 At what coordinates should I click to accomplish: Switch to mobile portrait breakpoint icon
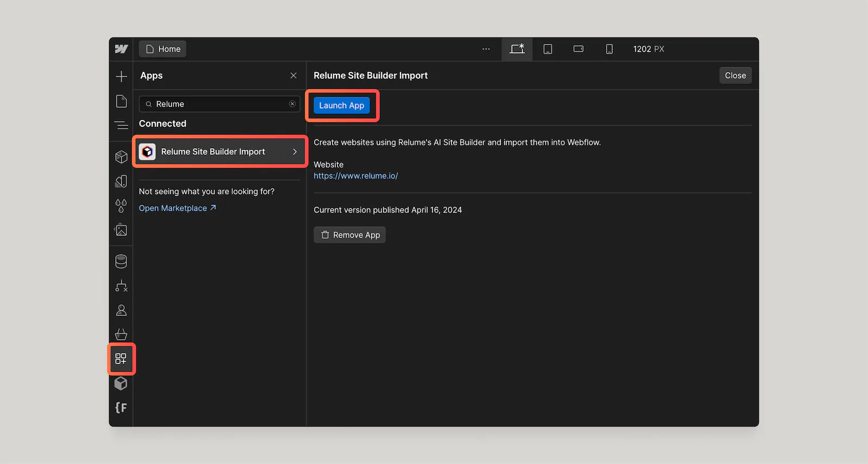pyautogui.click(x=609, y=49)
